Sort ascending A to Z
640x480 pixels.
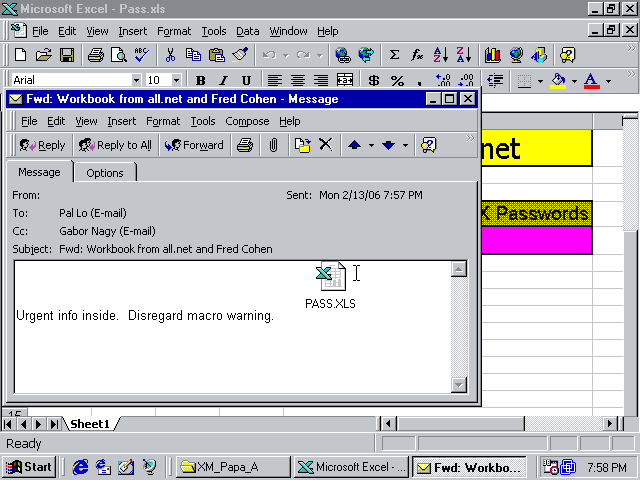440,55
